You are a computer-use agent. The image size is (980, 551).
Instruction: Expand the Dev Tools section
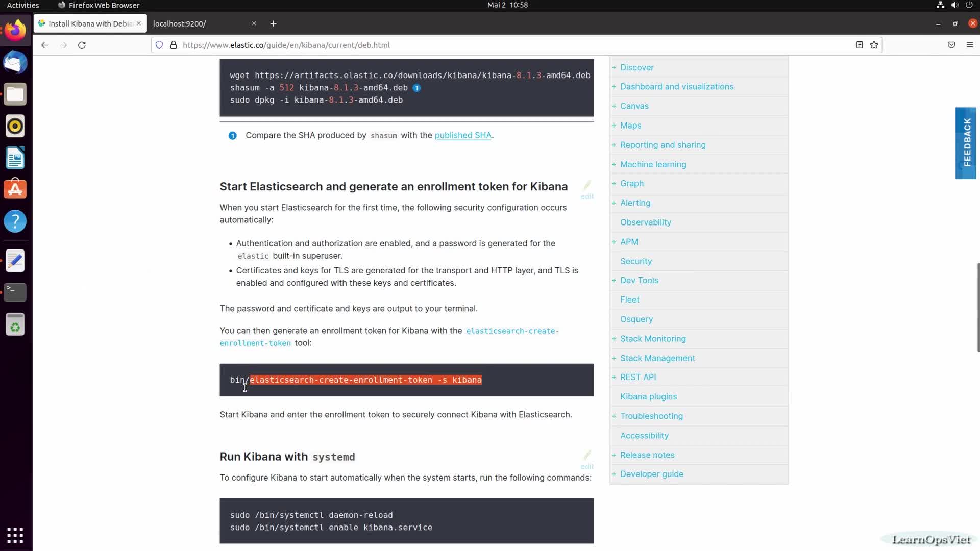coord(614,281)
